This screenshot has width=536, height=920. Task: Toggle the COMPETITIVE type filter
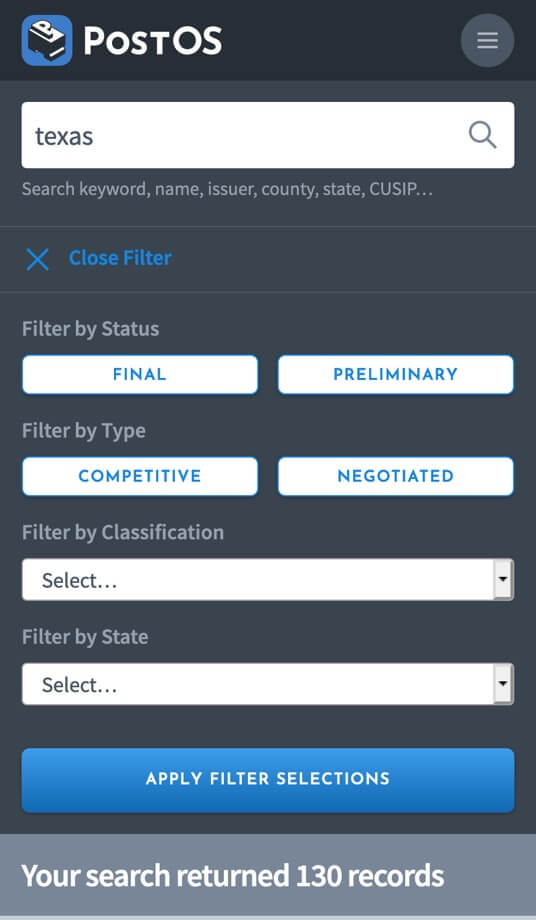click(140, 476)
